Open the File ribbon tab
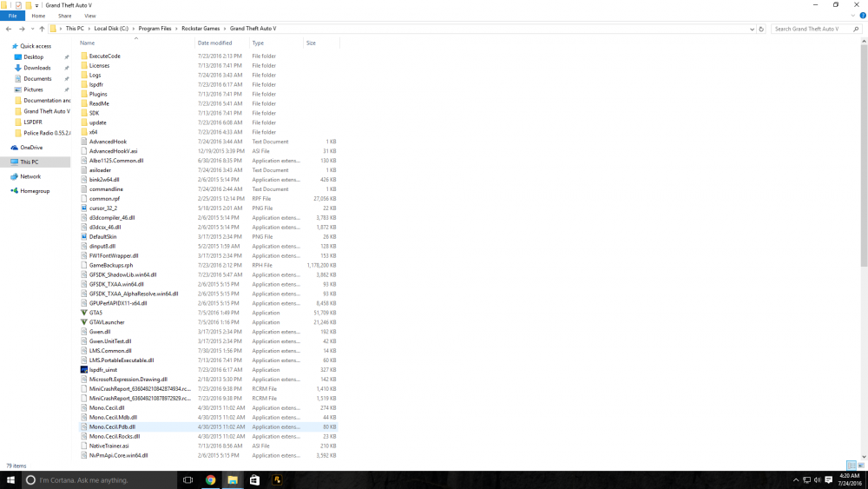The width and height of the screenshot is (868, 489). point(12,16)
